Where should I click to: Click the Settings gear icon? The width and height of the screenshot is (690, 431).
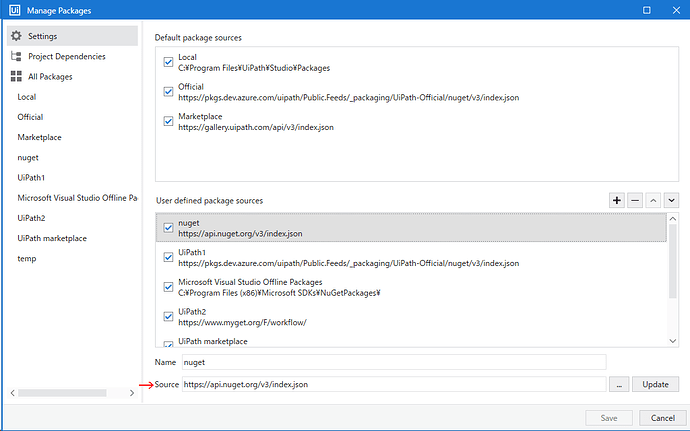(16, 36)
